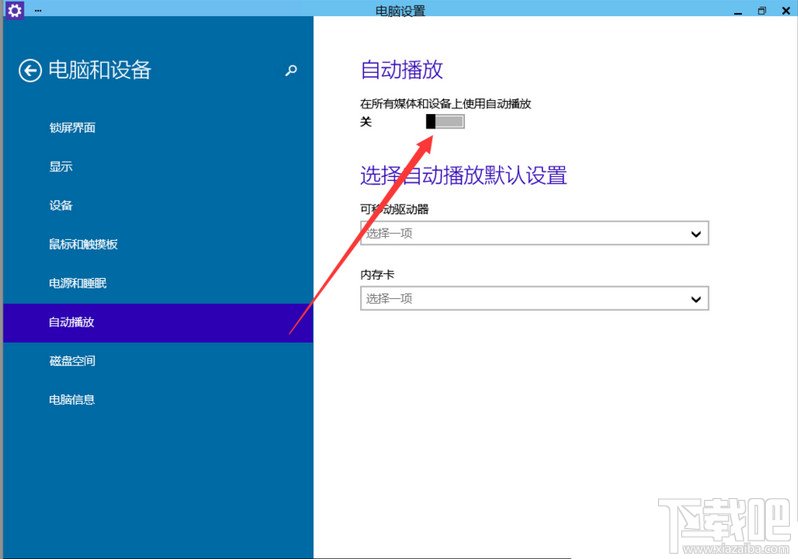Screen dimensions: 798x559
Task: Open 磁盘空间 settings
Action: (72, 361)
